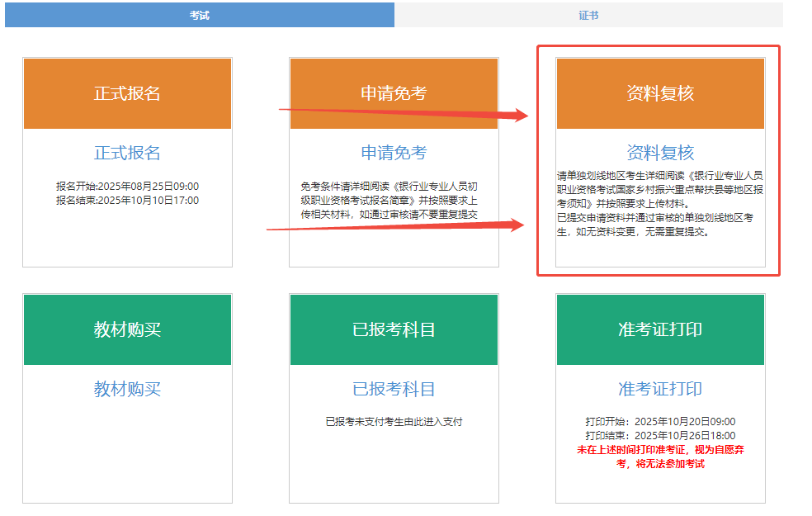Viewport: 812px width, 516px height.
Task: Select the orange 申请免考 header block
Action: (394, 93)
